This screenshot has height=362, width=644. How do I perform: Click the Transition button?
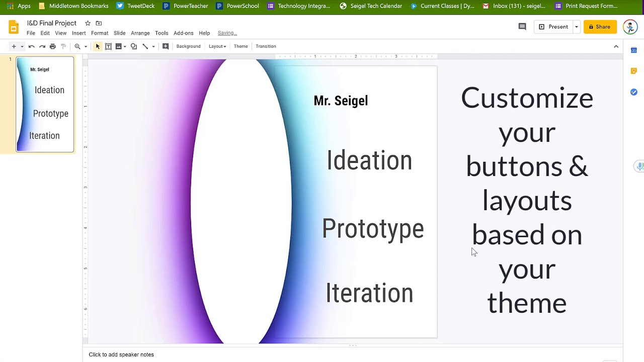pyautogui.click(x=266, y=46)
